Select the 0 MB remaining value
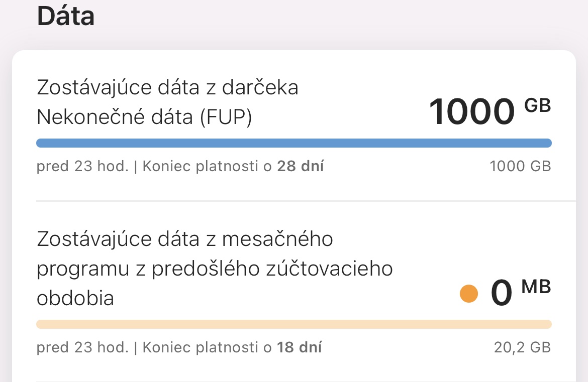The height and width of the screenshot is (382, 588). (x=502, y=293)
